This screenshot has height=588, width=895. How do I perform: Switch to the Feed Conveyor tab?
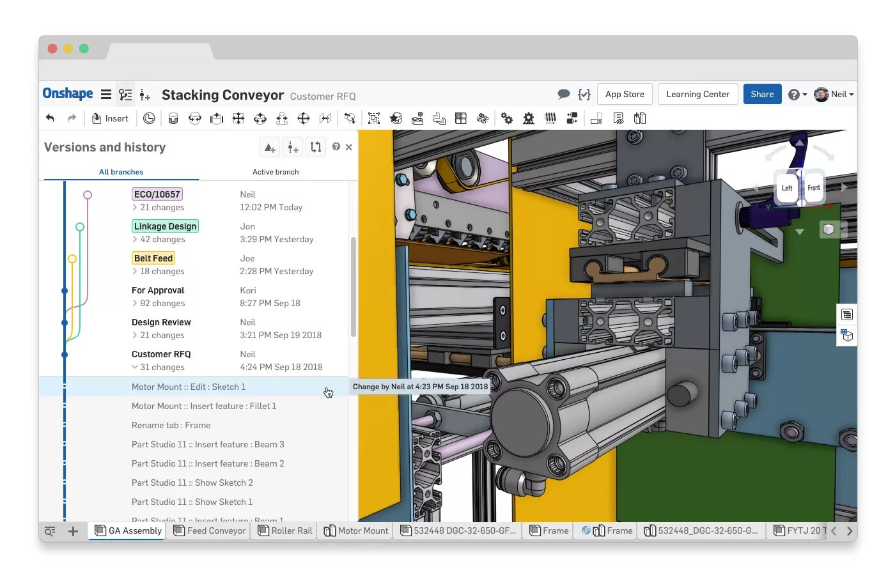click(210, 530)
